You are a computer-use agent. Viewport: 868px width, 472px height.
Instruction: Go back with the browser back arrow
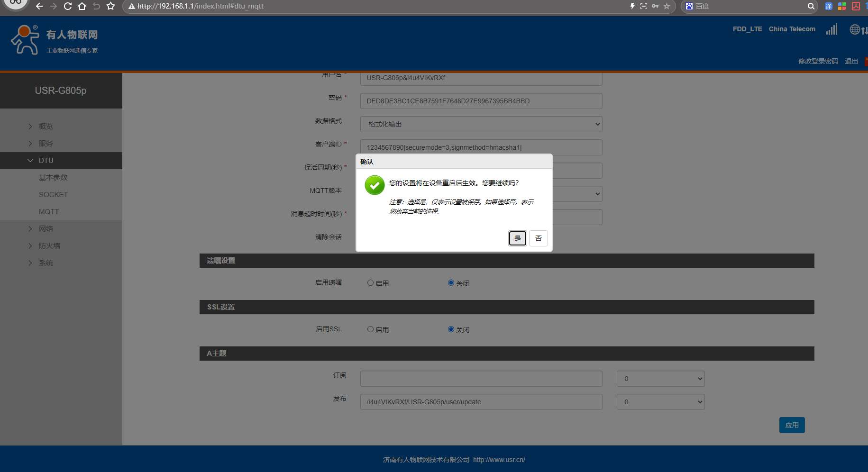(39, 6)
